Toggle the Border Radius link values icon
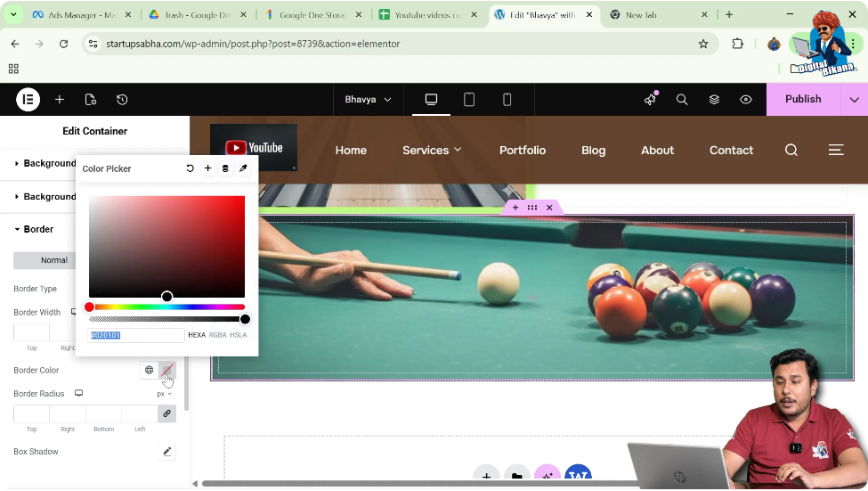Screen dimensions: 868x491 tap(166, 414)
